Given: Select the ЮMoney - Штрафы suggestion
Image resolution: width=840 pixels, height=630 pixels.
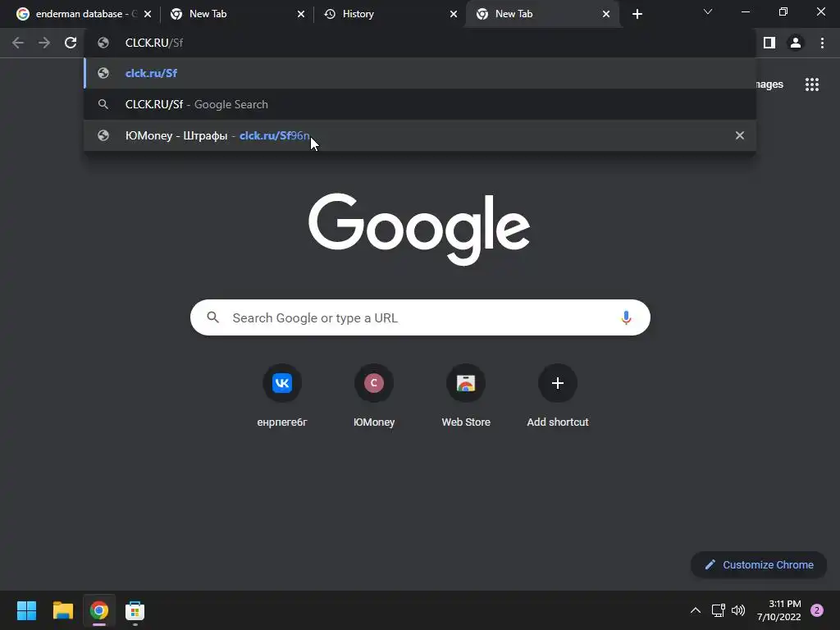Looking at the screenshot, I should [x=420, y=135].
